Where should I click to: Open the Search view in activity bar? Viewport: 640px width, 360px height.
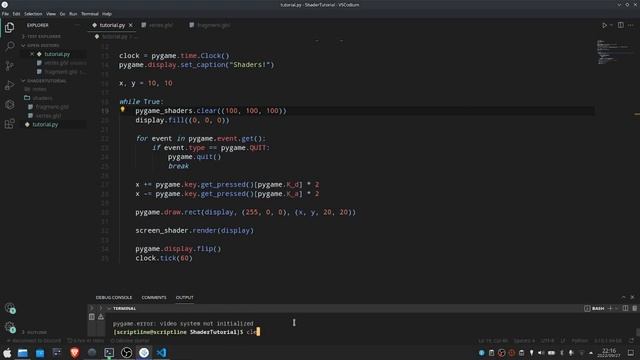9,46
